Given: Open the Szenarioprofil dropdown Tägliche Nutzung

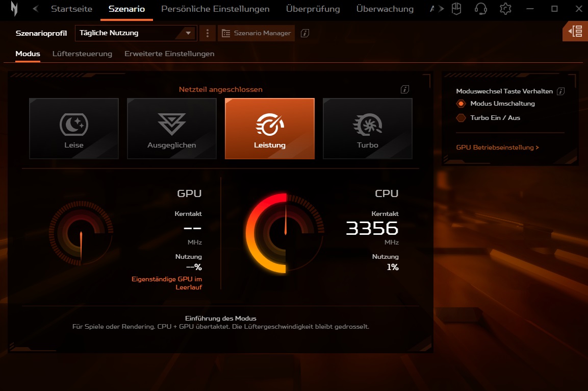Looking at the screenshot, I should (x=136, y=33).
